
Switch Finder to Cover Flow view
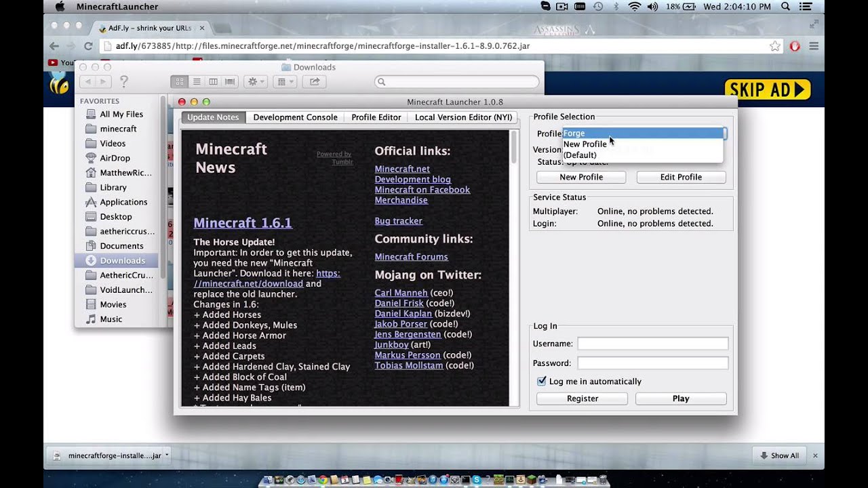click(x=230, y=81)
